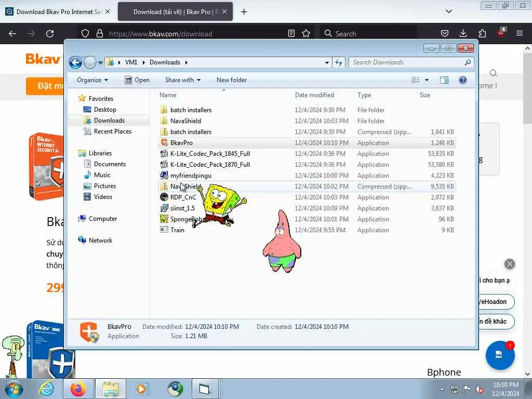
Task: Close the chat popup on Bkav page
Action: click(x=510, y=264)
